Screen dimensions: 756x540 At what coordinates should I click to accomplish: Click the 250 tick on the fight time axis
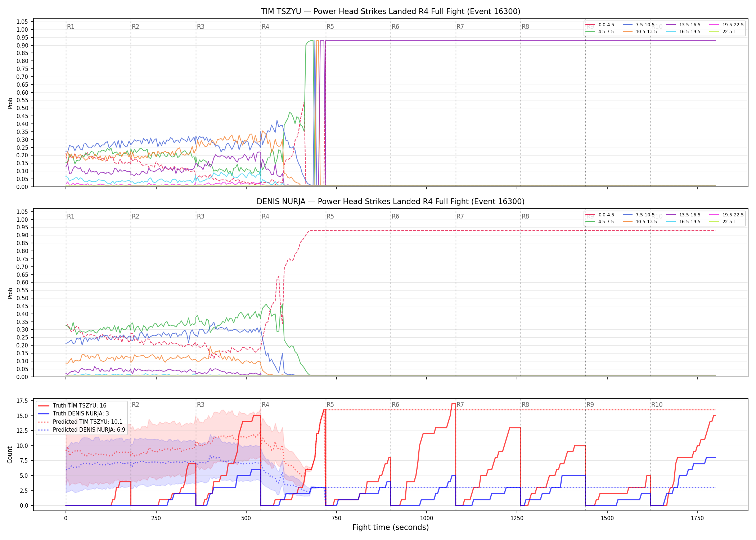tap(156, 518)
